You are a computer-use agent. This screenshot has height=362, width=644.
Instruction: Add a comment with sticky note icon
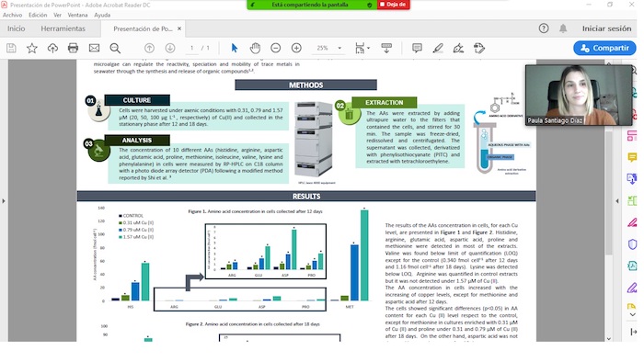coord(417,49)
